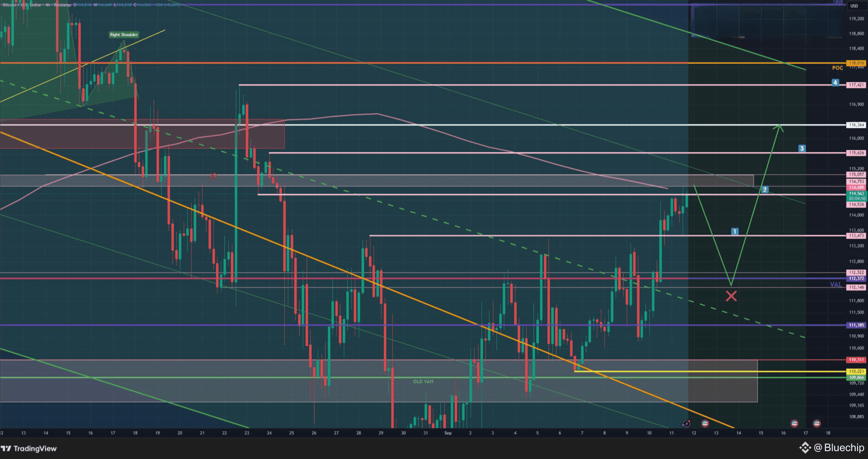Click date 25 on the time axis
The width and height of the screenshot is (868, 459).
(x=291, y=433)
